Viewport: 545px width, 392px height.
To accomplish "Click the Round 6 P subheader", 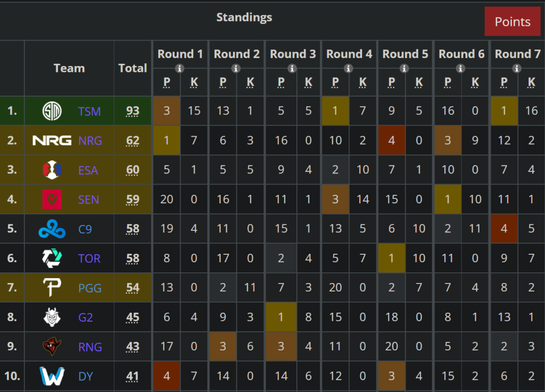I will coord(448,82).
